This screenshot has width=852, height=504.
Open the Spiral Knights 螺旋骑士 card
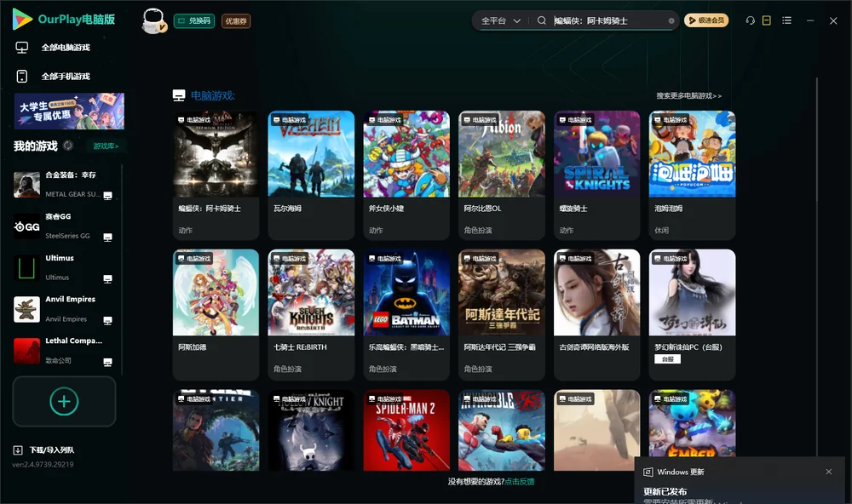[596, 175]
